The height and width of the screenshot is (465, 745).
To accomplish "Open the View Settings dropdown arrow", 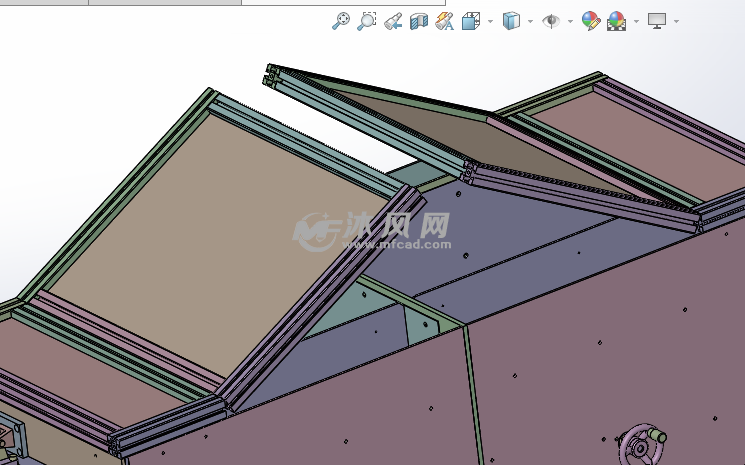I will pos(676,21).
